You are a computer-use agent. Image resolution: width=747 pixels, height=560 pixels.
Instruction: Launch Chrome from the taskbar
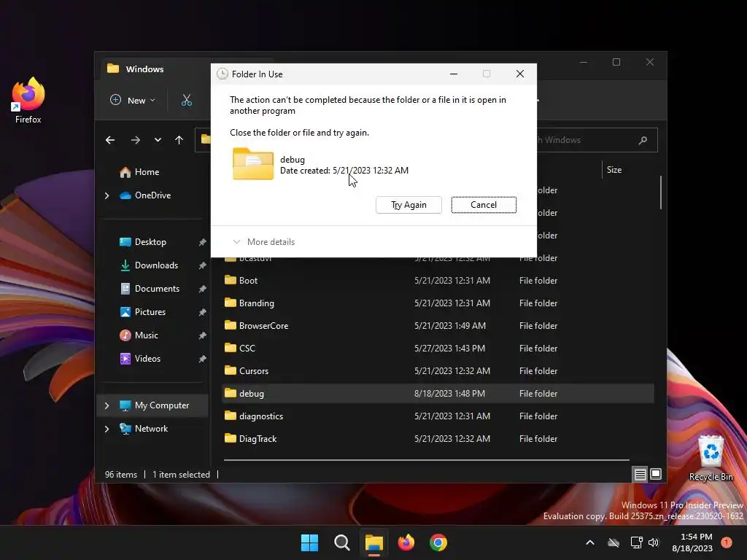(438, 542)
